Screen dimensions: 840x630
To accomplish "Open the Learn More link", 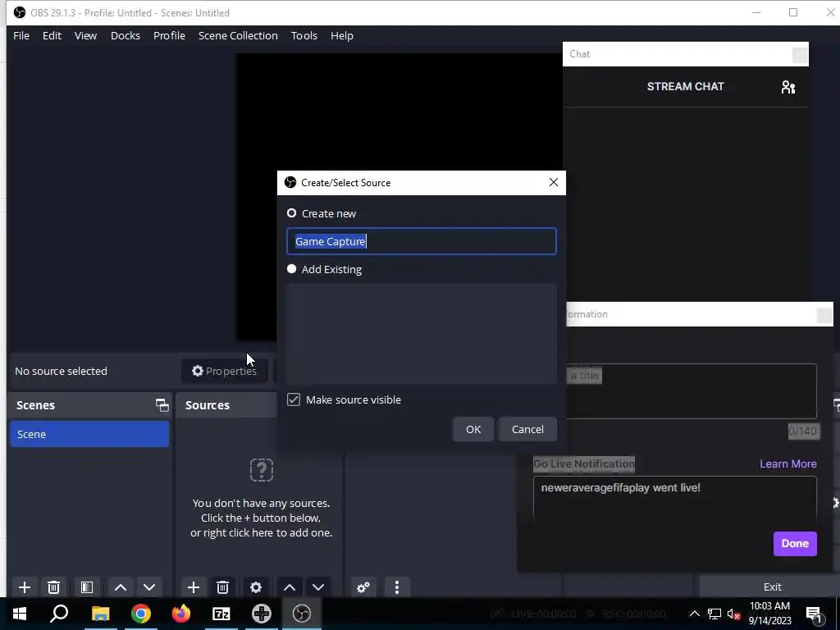I will coord(788,464).
